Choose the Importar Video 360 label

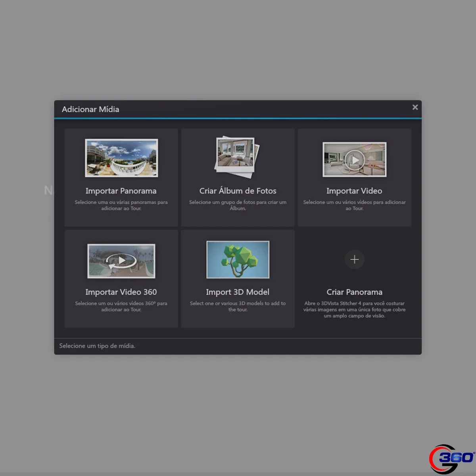click(121, 292)
